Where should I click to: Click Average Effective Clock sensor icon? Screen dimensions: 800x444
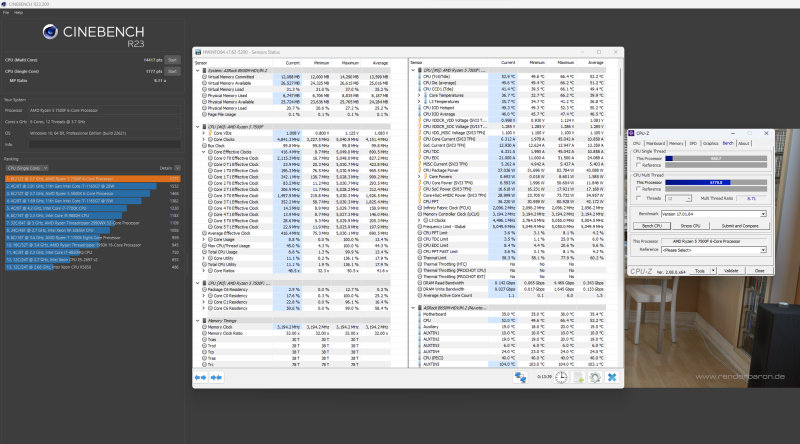coord(204,233)
